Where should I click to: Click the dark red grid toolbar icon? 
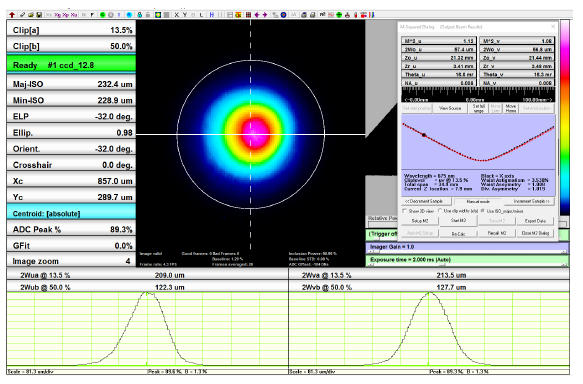pyautogui.click(x=248, y=15)
